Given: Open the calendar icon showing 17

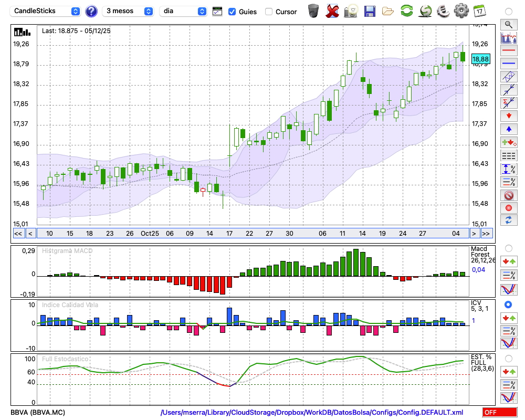Looking at the screenshot, I should pos(479,10).
